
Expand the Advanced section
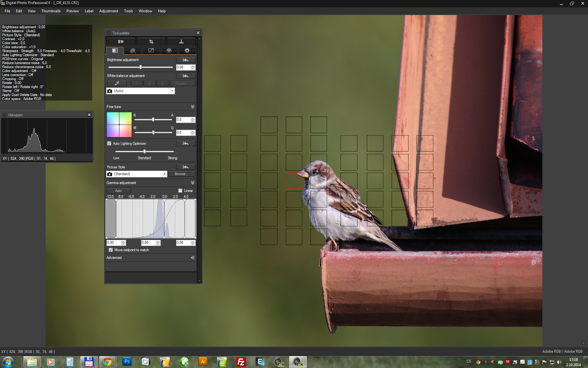tap(192, 258)
